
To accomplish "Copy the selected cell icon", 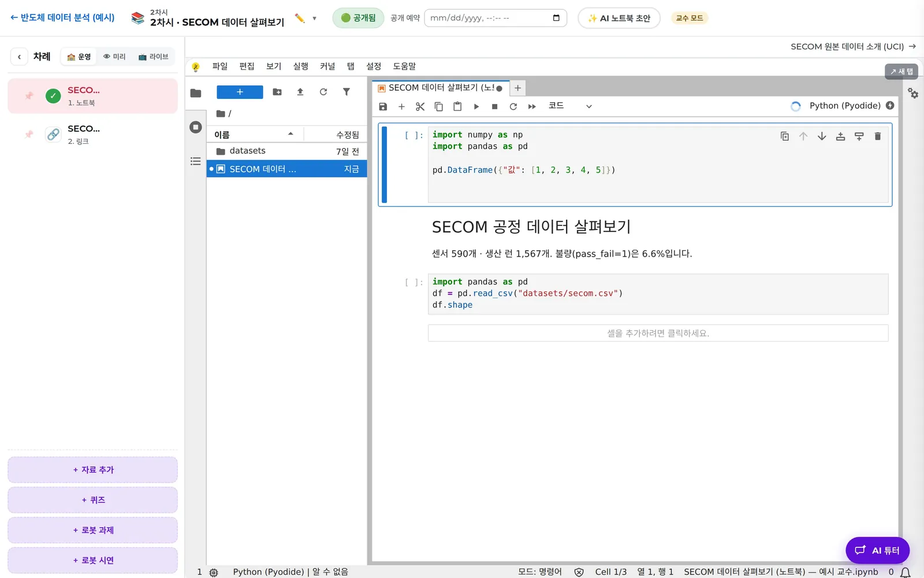I will (439, 106).
